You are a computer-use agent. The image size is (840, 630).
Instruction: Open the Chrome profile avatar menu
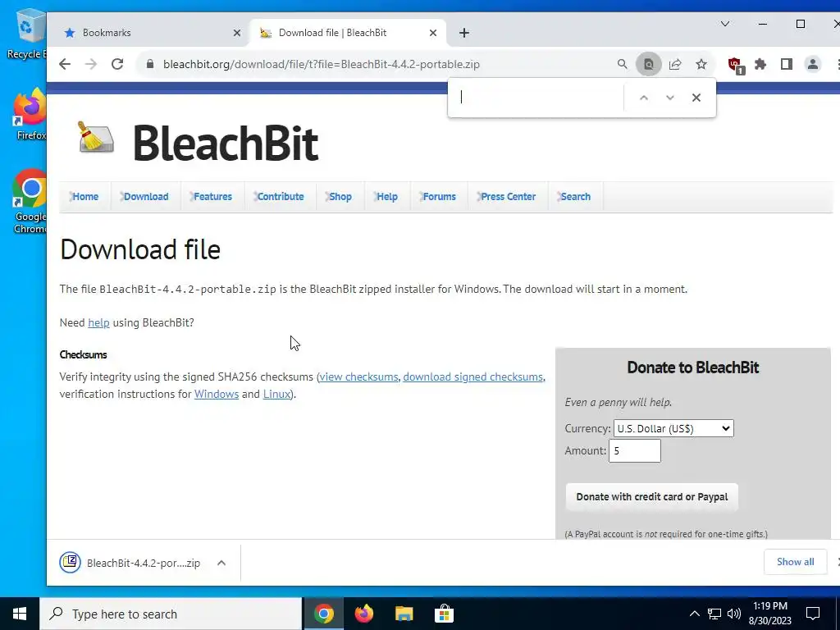coord(813,64)
